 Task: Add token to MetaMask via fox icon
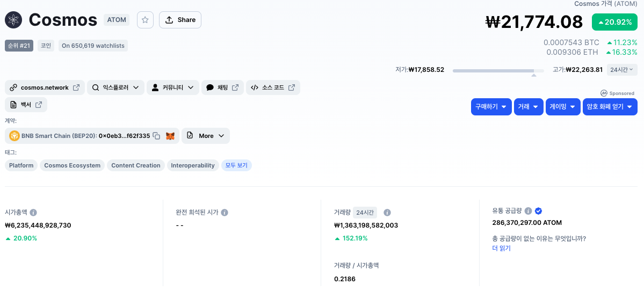pos(170,136)
